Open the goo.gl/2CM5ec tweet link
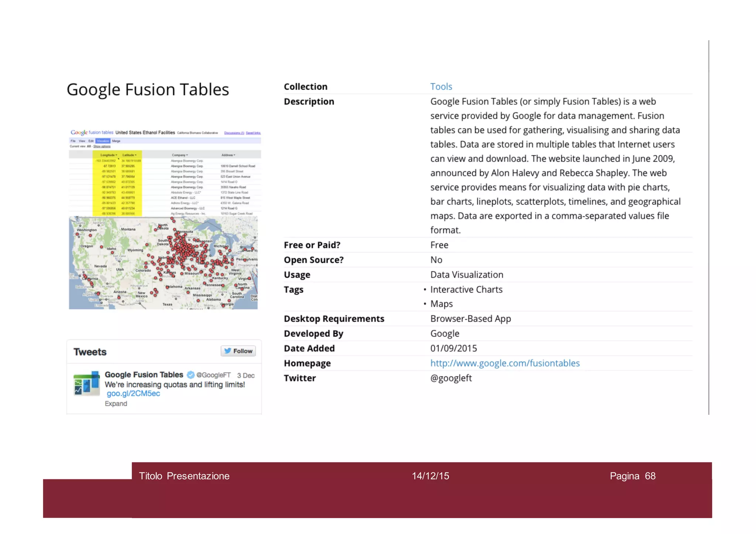The height and width of the screenshot is (534, 756). 133,394
